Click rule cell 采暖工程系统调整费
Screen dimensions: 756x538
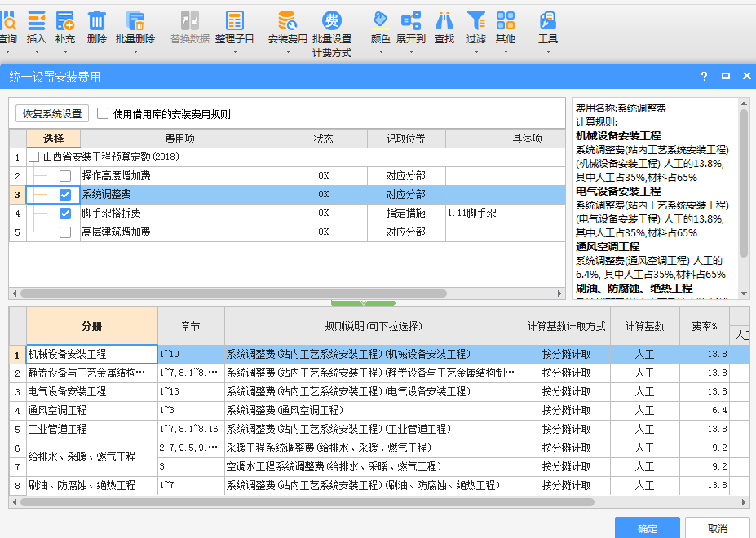[374, 448]
